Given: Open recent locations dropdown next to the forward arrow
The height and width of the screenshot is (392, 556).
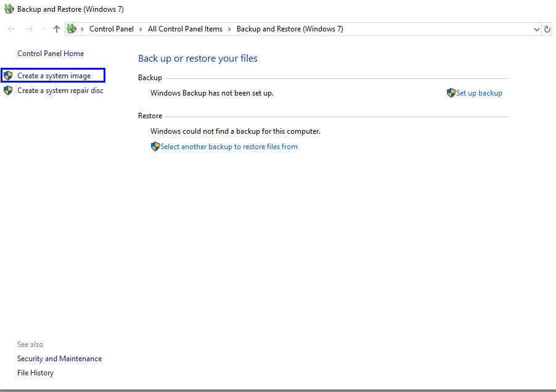Looking at the screenshot, I should [44, 29].
